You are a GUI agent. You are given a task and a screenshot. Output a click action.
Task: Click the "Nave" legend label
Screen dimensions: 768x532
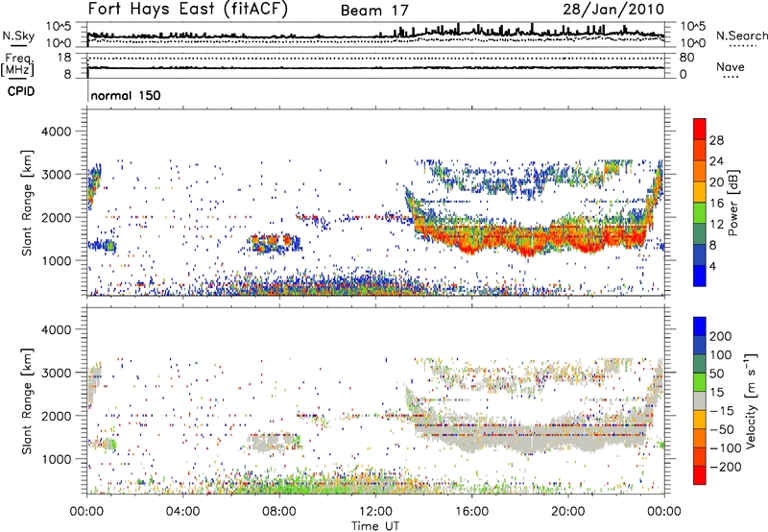tap(731, 67)
